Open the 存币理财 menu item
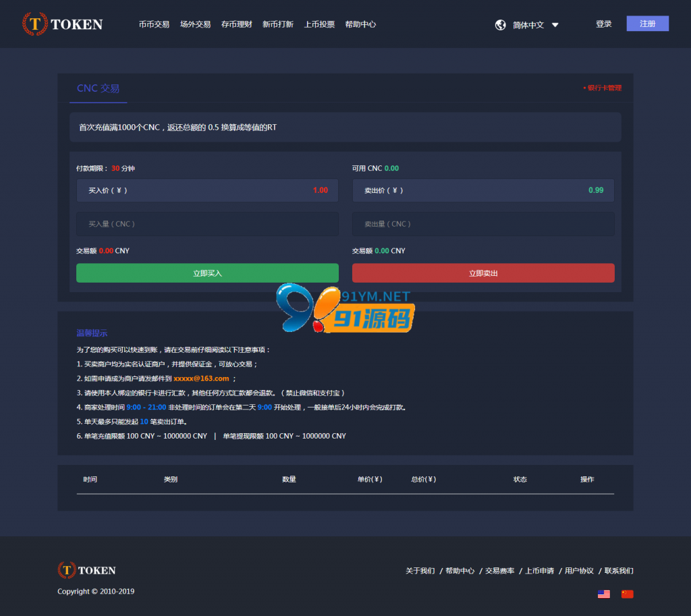The width and height of the screenshot is (691, 616). point(237,24)
